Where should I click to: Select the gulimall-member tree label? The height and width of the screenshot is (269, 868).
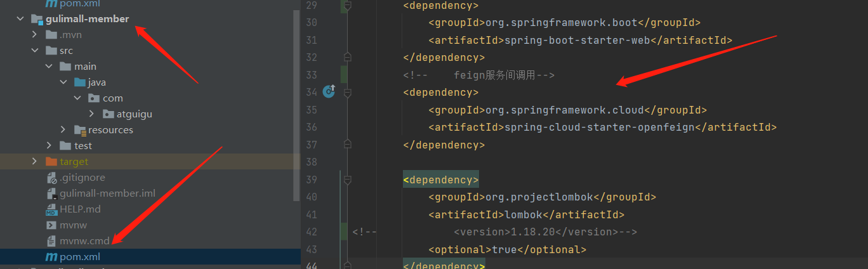tap(88, 19)
